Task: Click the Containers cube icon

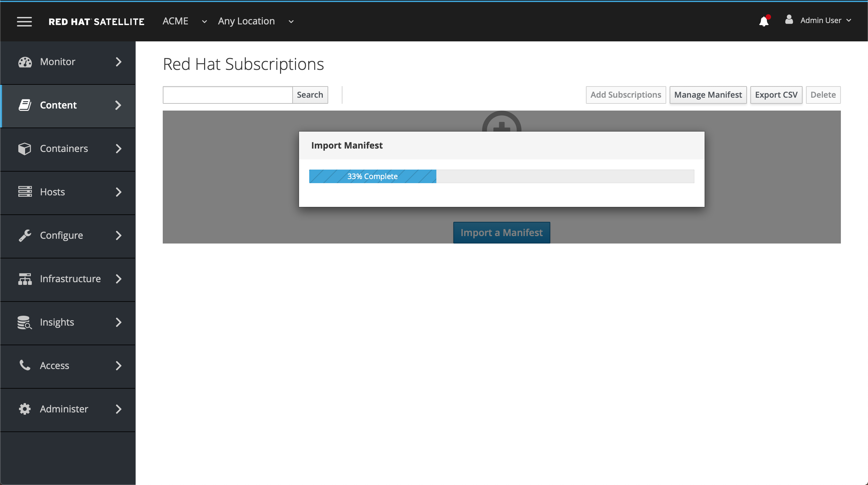Action: (25, 149)
